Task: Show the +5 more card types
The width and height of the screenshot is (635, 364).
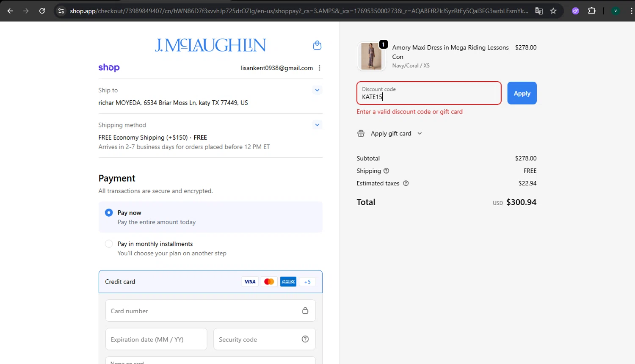Action: pyautogui.click(x=307, y=282)
